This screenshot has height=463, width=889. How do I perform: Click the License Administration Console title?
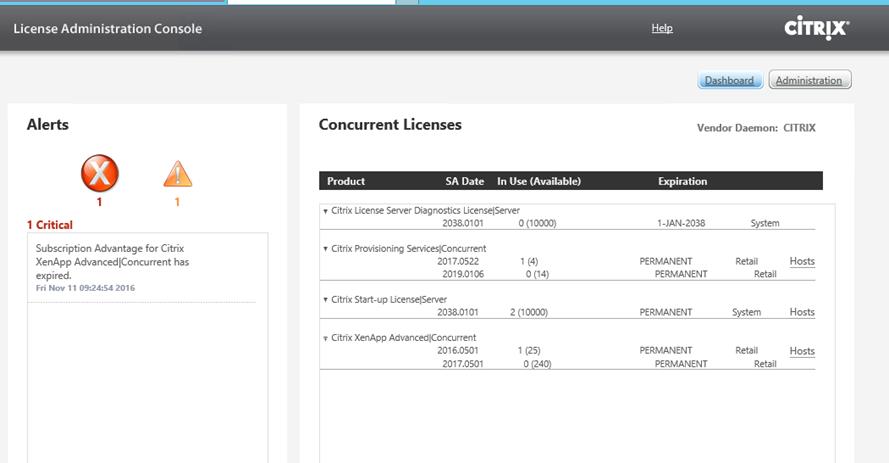pyautogui.click(x=108, y=28)
